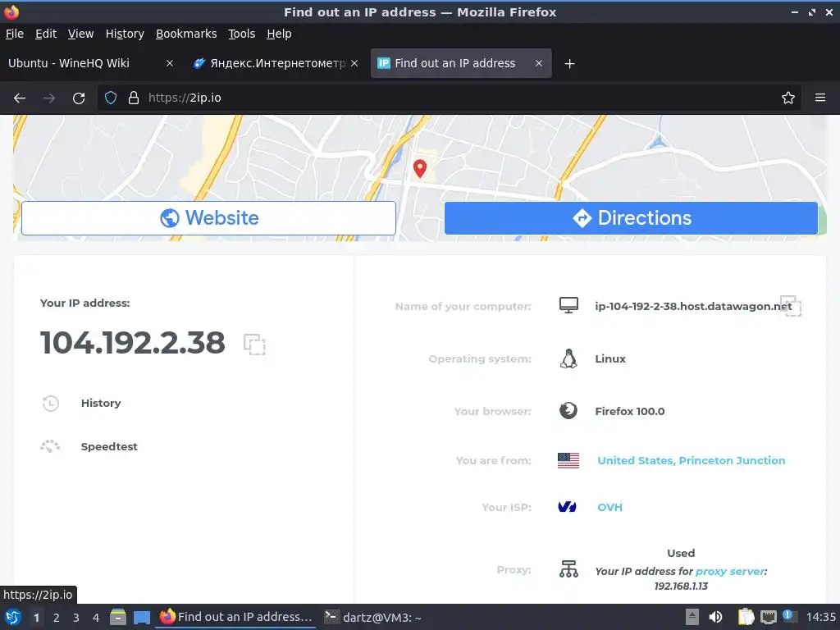Open the file manager panel icon
The height and width of the screenshot is (630, 840).
click(x=118, y=617)
